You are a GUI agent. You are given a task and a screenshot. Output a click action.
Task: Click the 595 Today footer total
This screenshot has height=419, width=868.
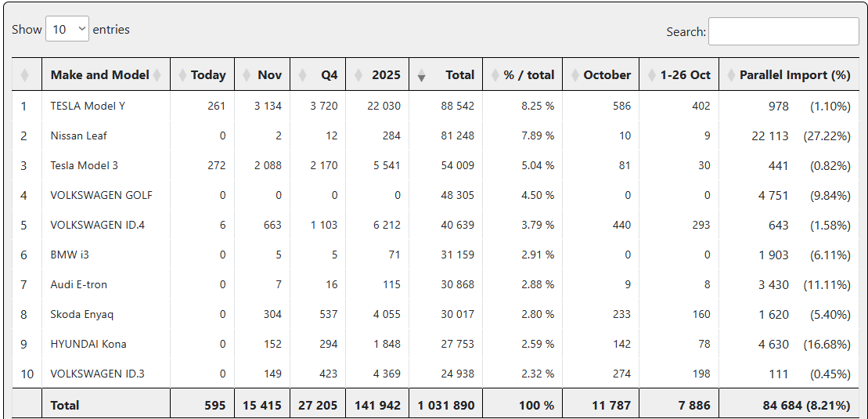point(215,405)
